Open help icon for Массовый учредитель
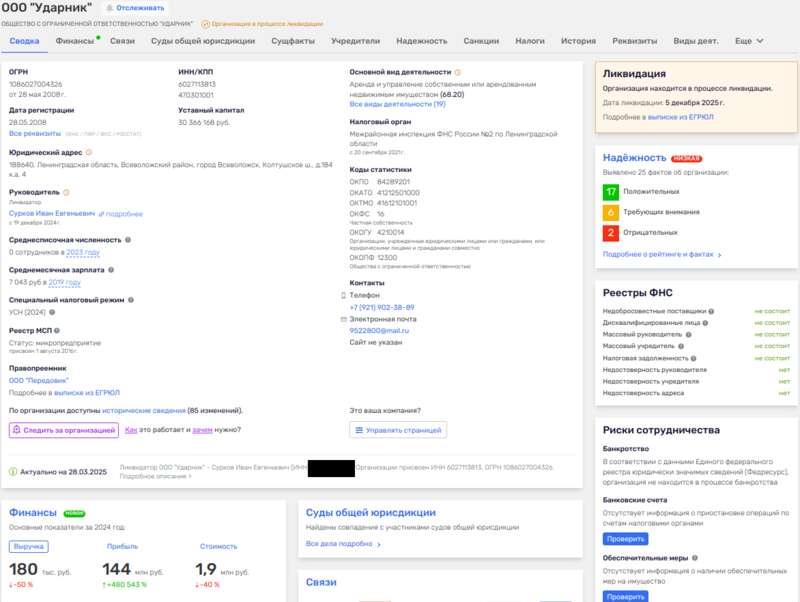 [681, 346]
